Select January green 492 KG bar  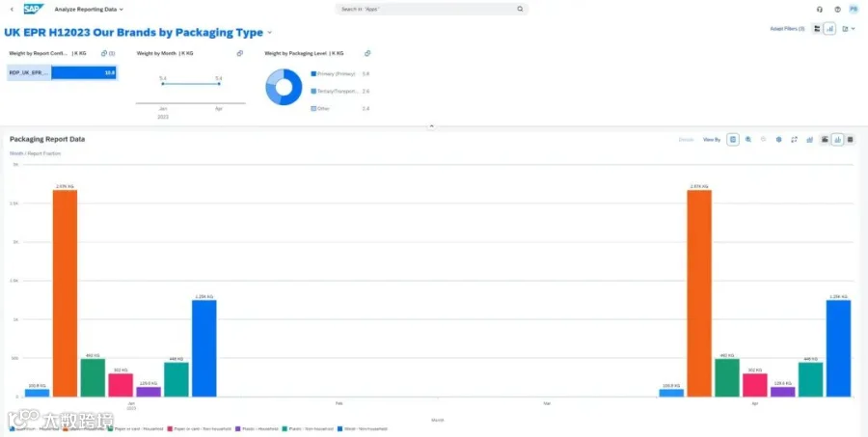pos(93,378)
